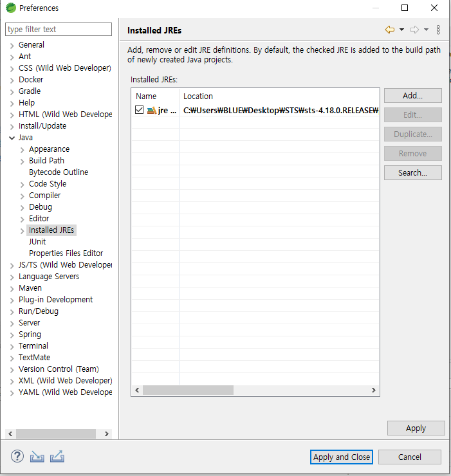Select CSS (Wild Web Developer) item
Image resolution: width=451 pixels, height=476 pixels.
(x=65, y=68)
